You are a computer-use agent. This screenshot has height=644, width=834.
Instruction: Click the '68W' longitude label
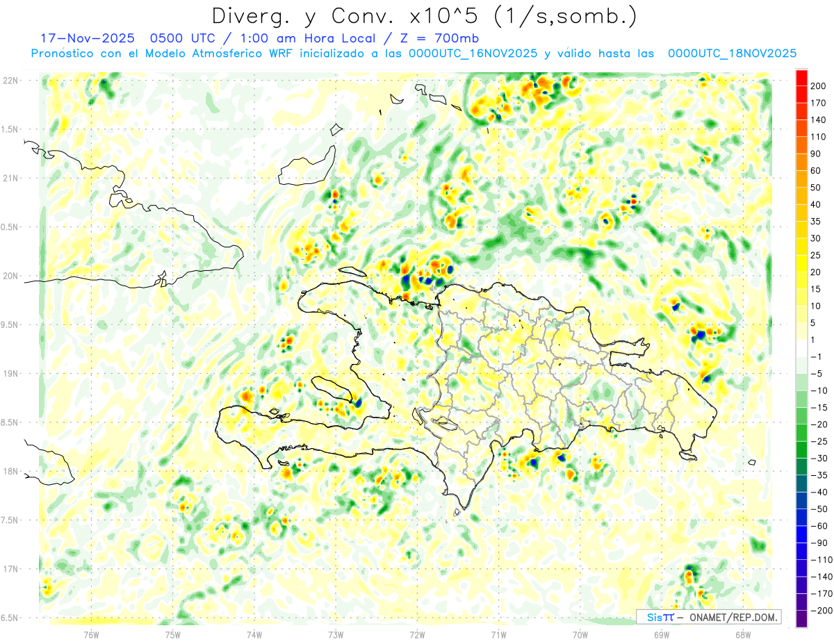click(743, 634)
